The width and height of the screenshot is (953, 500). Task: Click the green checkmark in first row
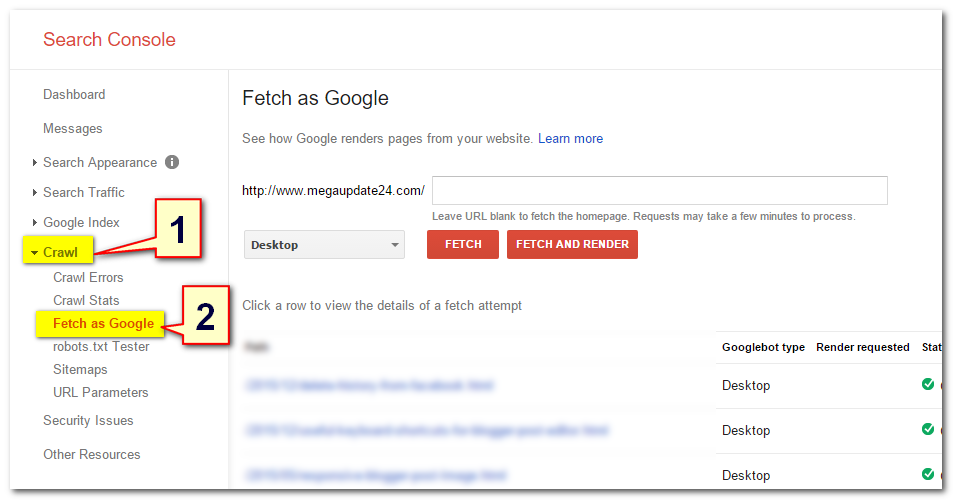click(x=928, y=384)
